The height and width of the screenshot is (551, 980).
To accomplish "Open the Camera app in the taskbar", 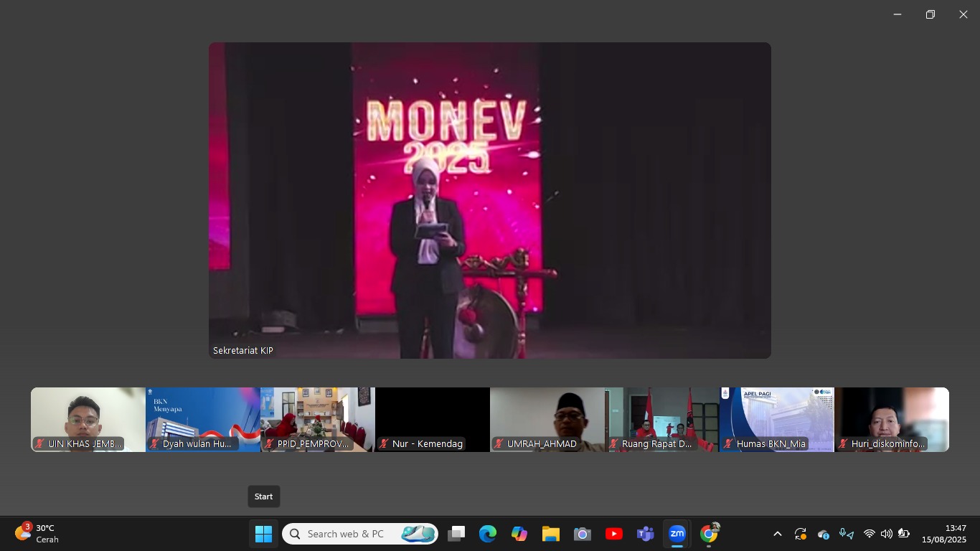I will 583,534.
